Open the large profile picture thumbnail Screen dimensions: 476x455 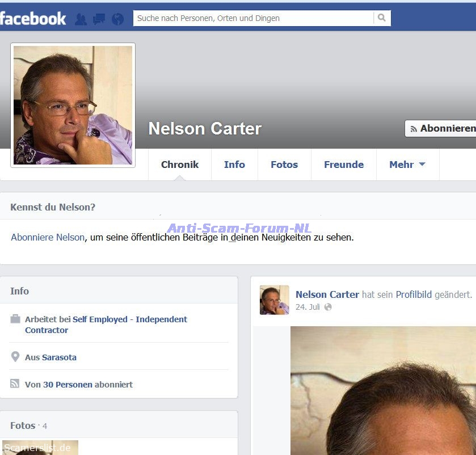click(73, 105)
